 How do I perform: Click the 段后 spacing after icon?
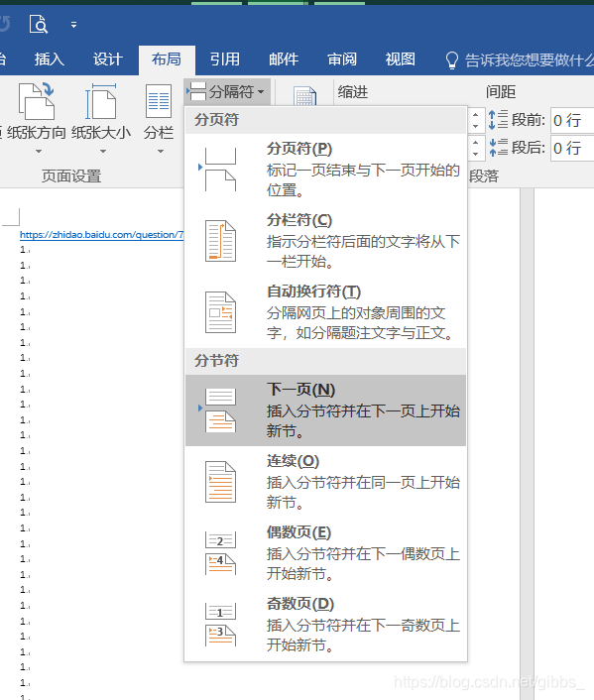click(x=498, y=148)
